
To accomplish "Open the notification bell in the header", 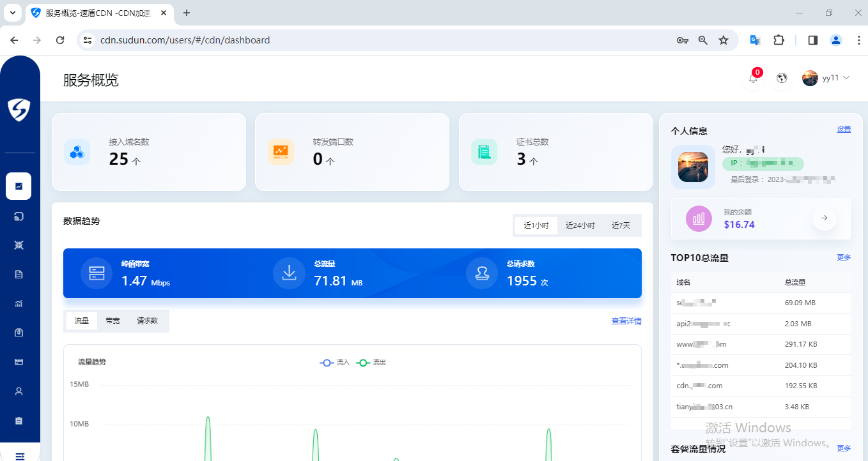I will 753,79.
